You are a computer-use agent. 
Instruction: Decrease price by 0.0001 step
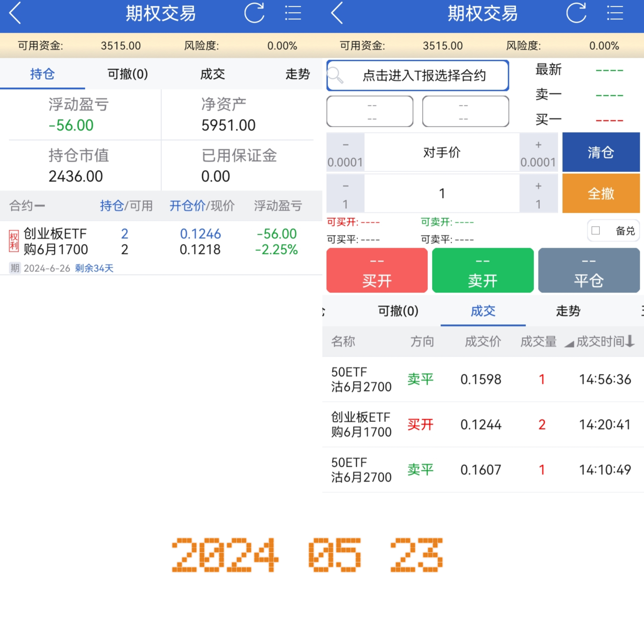[345, 153]
